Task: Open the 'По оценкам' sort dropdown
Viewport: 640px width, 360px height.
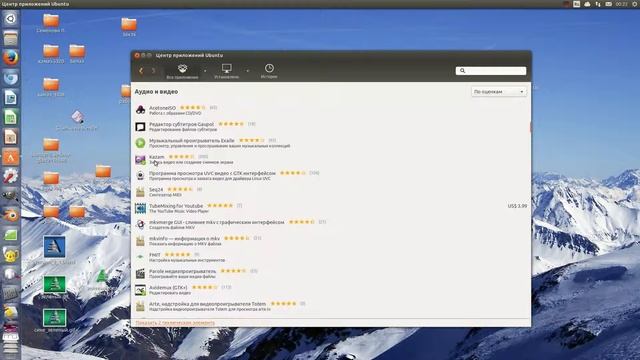Action: pos(499,92)
